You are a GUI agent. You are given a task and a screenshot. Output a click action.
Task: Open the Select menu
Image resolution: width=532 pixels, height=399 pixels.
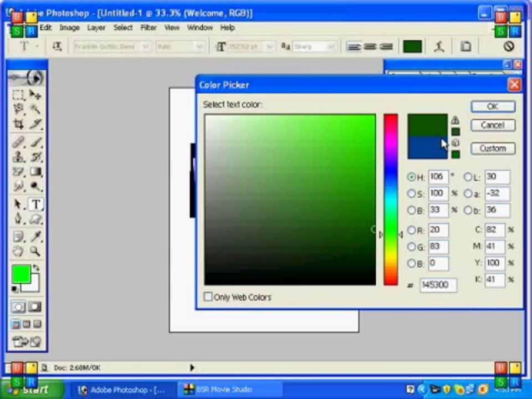pyautogui.click(x=123, y=28)
